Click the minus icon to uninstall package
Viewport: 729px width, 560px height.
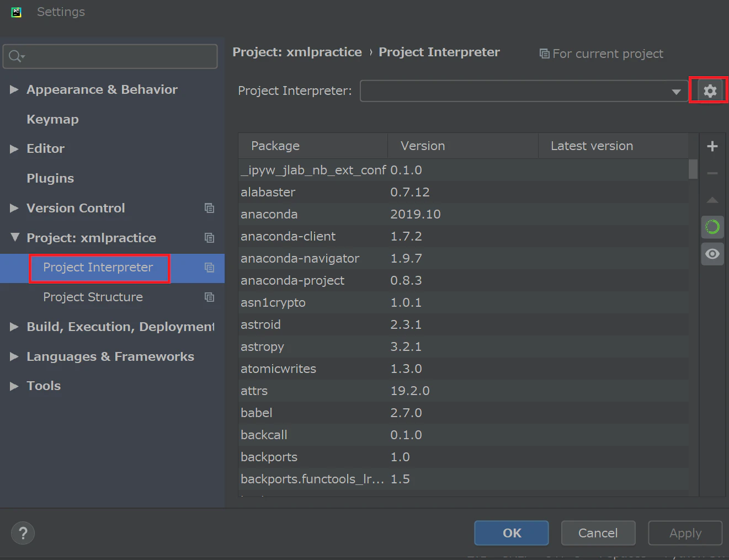712,173
